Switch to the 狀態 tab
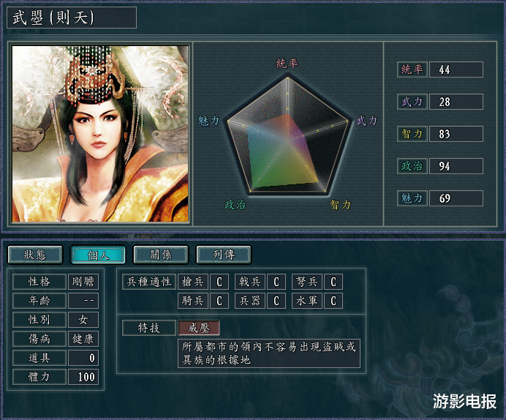 35,255
